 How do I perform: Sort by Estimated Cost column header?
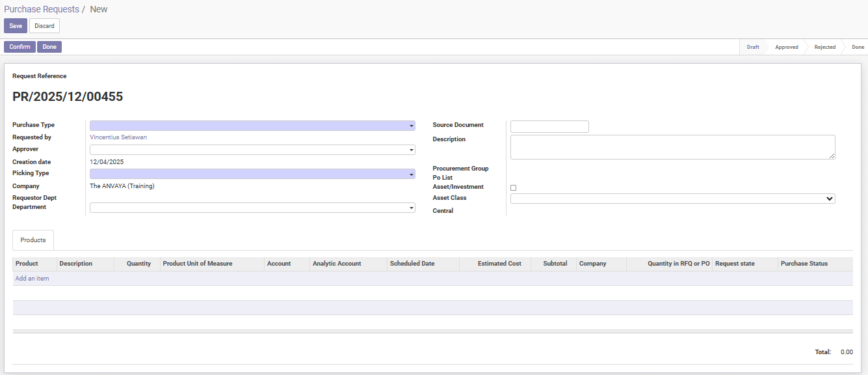(x=499, y=264)
